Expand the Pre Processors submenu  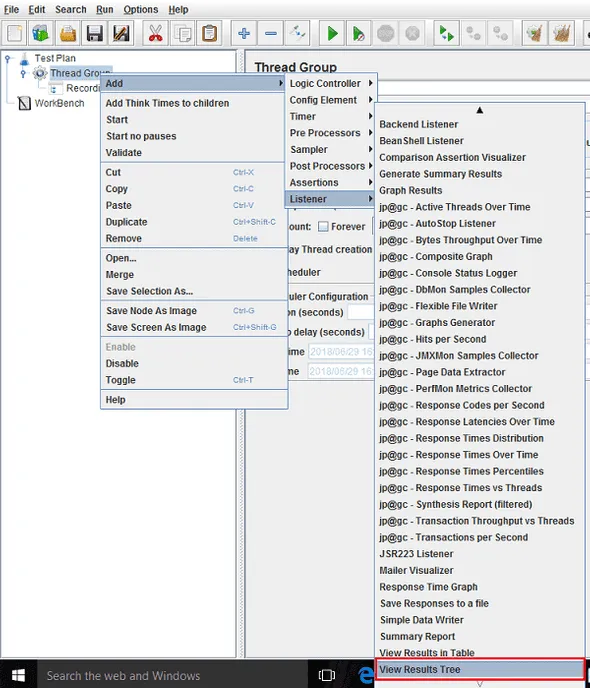tap(331, 133)
